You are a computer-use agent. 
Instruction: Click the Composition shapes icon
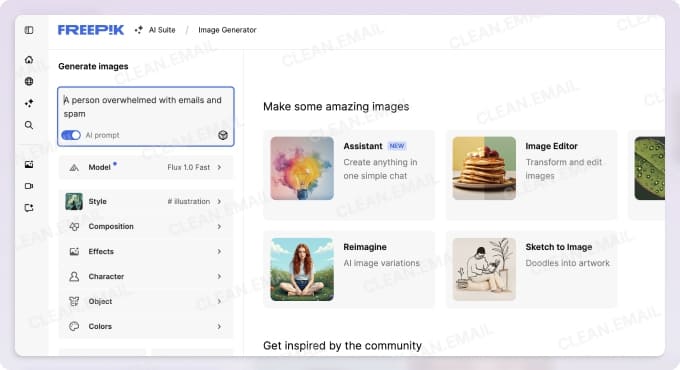[74, 226]
